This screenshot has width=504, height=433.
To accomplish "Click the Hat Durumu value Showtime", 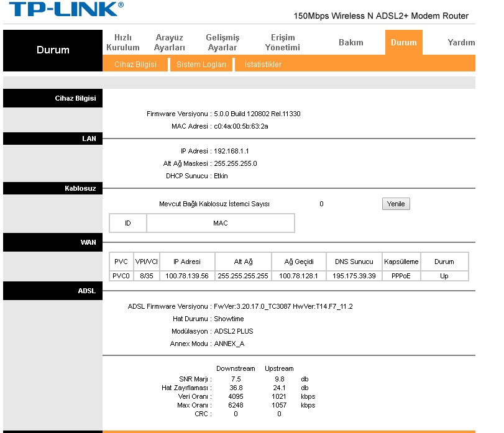I will 229,319.
